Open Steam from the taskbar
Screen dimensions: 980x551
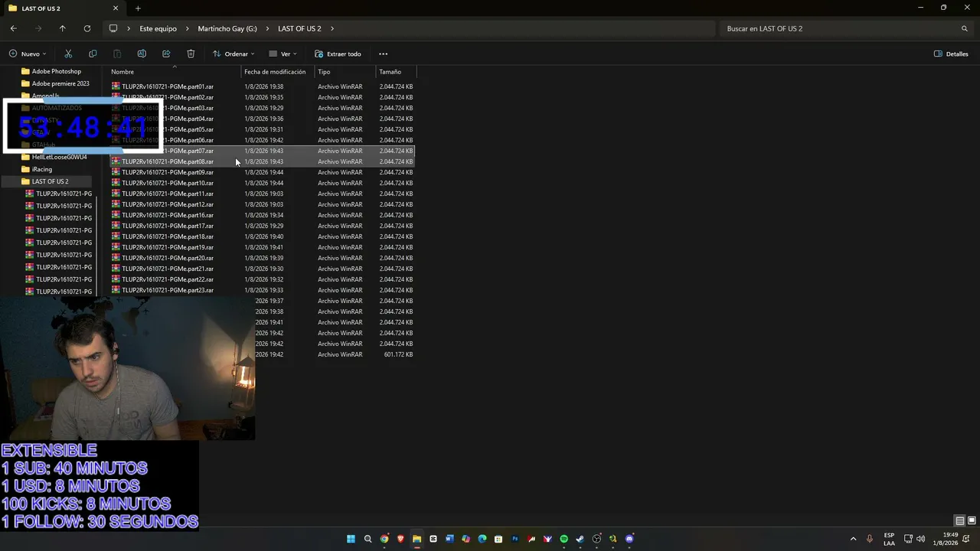coord(580,539)
